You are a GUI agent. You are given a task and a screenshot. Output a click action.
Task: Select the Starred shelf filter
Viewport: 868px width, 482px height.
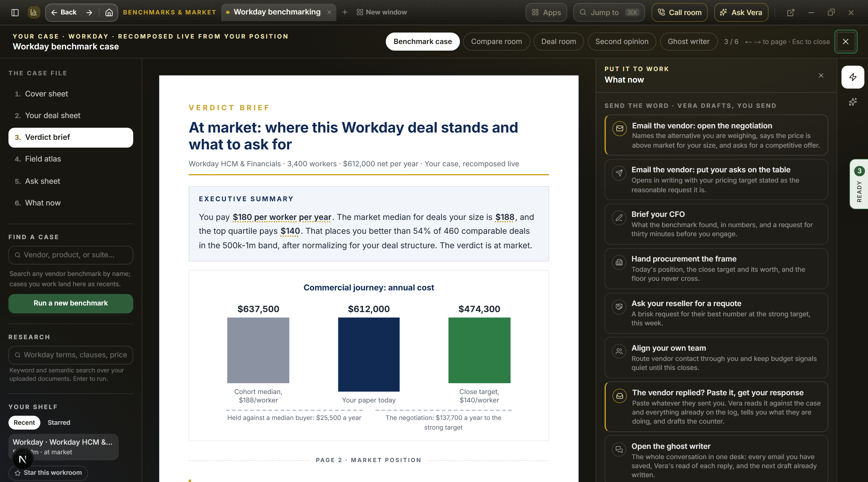click(x=59, y=422)
